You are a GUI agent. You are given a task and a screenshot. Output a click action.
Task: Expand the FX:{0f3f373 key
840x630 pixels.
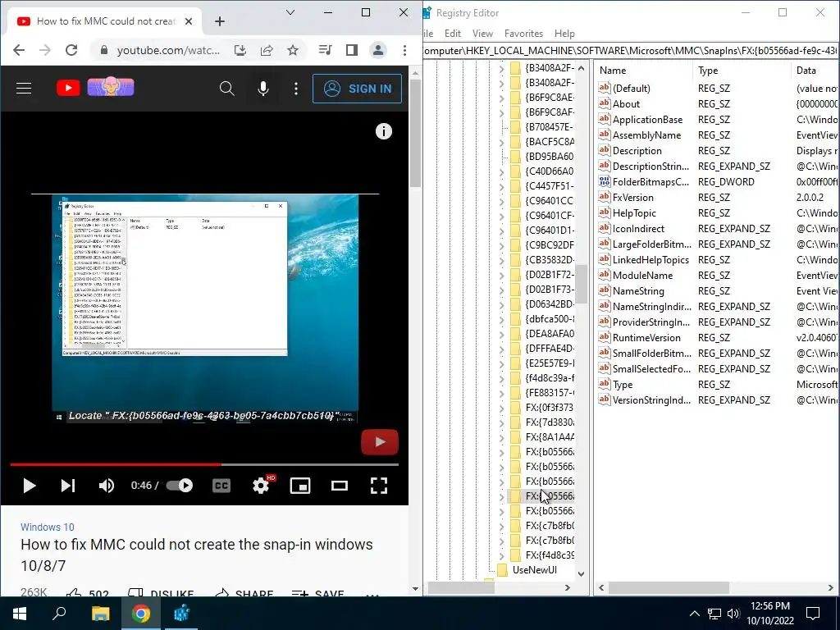pyautogui.click(x=501, y=409)
